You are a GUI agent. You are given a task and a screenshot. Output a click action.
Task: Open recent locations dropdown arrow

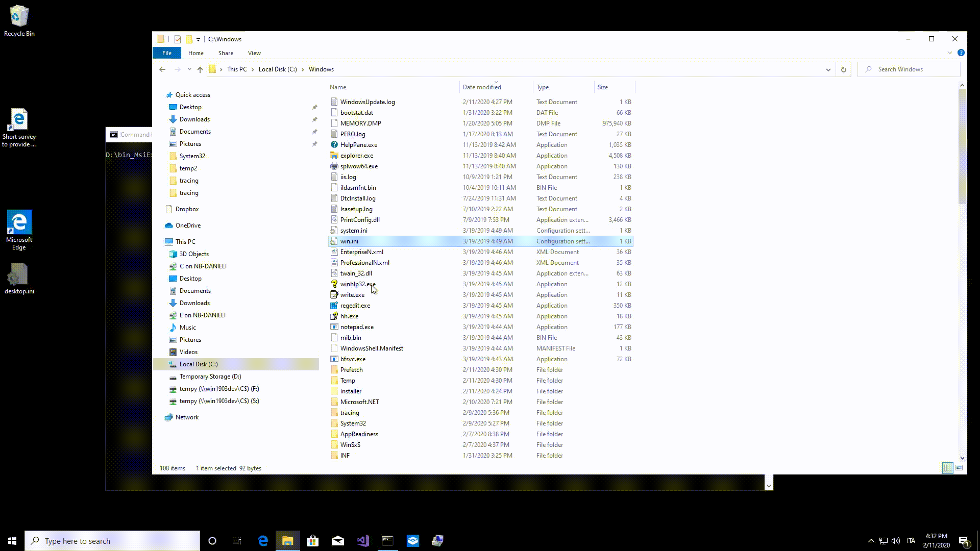point(189,69)
